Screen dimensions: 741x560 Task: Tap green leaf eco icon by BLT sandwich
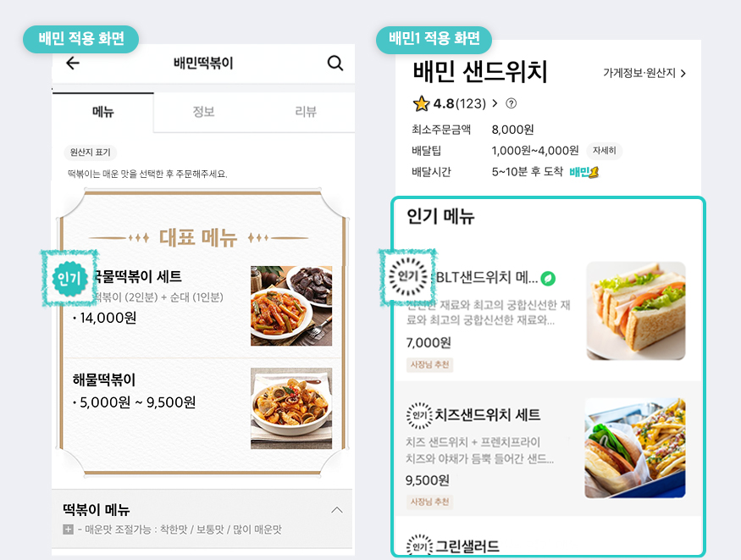pos(548,279)
